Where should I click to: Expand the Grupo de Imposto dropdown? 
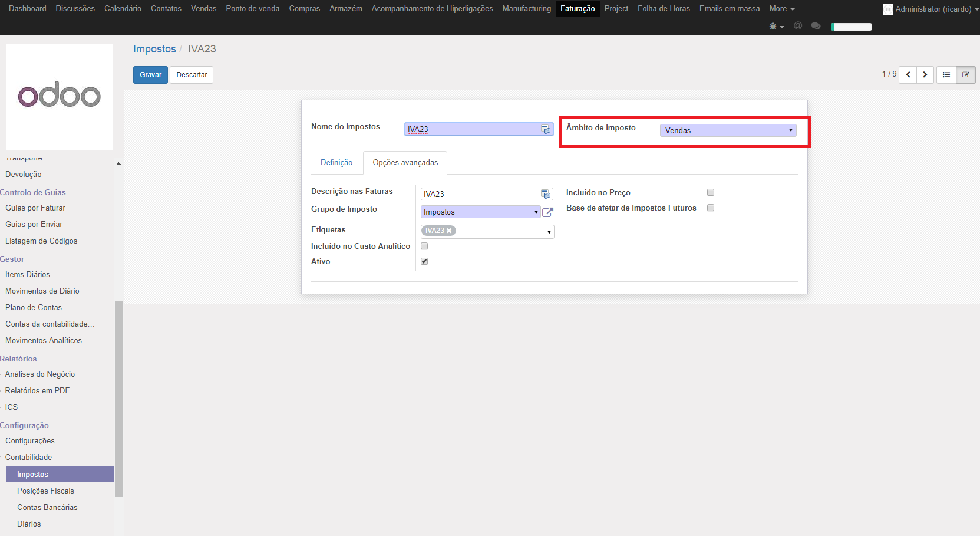(480, 212)
